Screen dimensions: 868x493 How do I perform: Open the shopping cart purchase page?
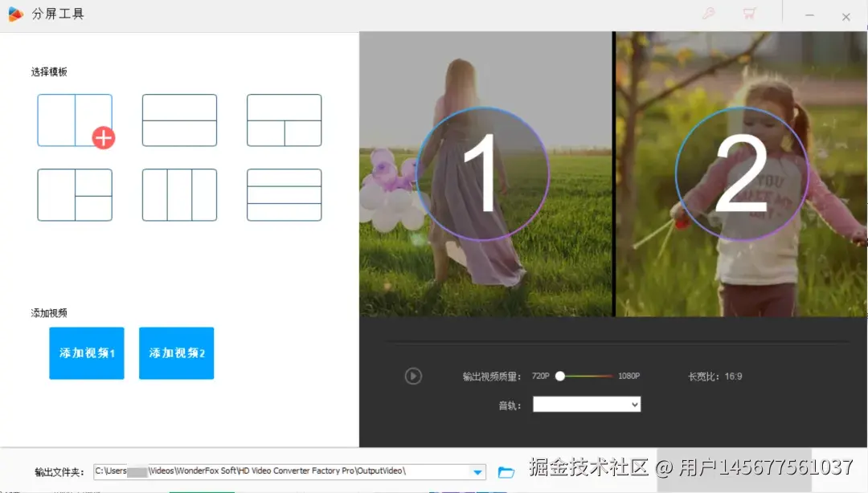[749, 14]
